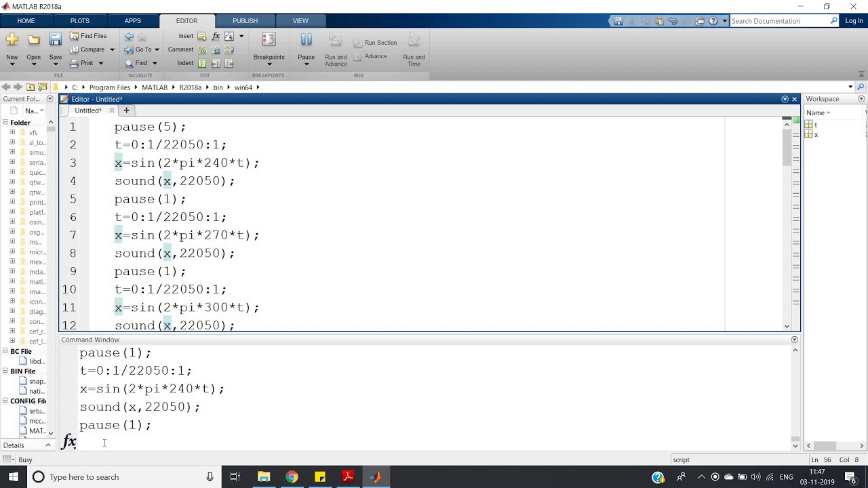Open the Print dropdown arrow
The width and height of the screenshot is (868, 488).
click(x=100, y=63)
